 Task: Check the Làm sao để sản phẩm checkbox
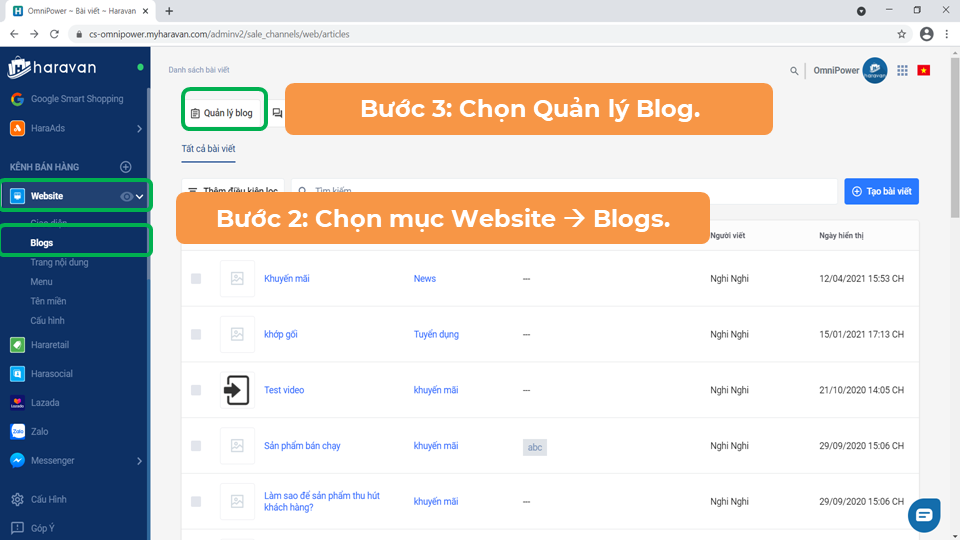coord(196,501)
